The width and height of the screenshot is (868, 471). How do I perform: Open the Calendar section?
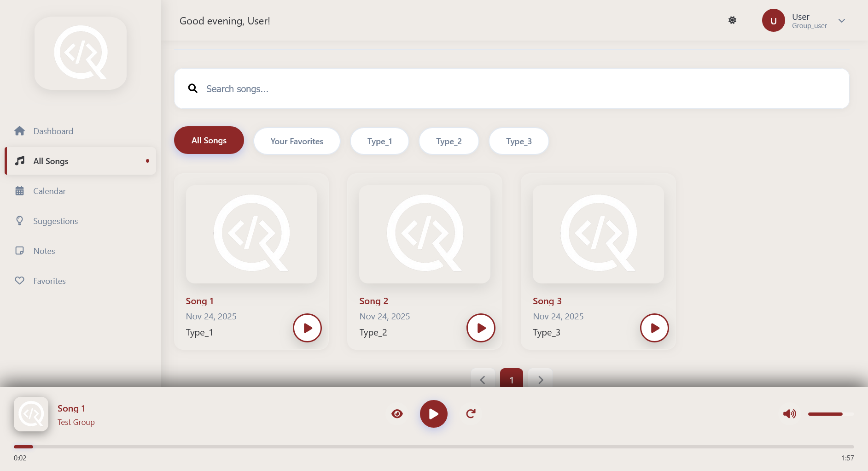[49, 191]
